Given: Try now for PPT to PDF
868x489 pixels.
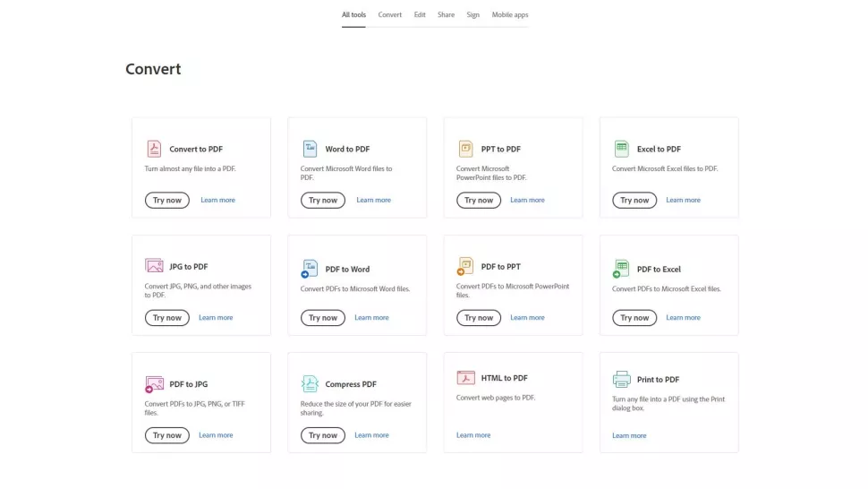Looking at the screenshot, I should coord(479,200).
